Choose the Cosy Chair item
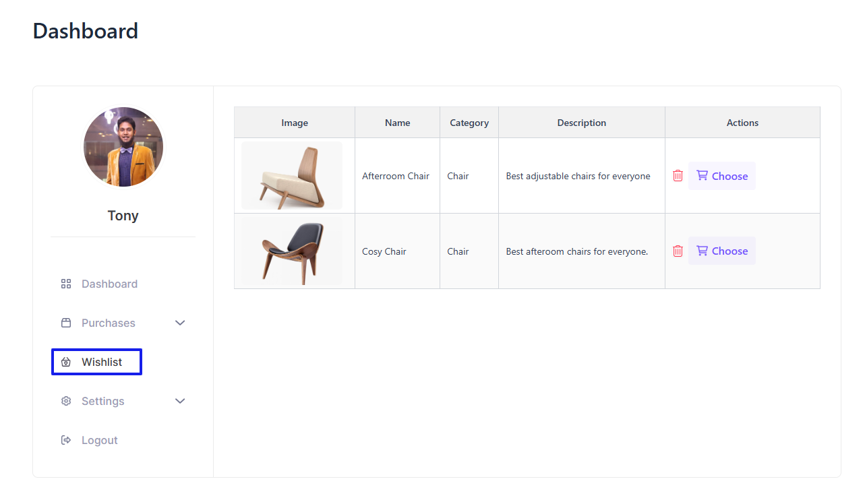Image resolution: width=865 pixels, height=504 pixels. (722, 251)
